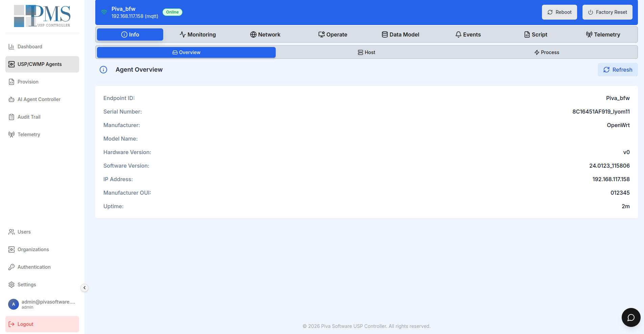Click the AI Agent Controller robot icon
The image size is (644, 334).
click(11, 99)
